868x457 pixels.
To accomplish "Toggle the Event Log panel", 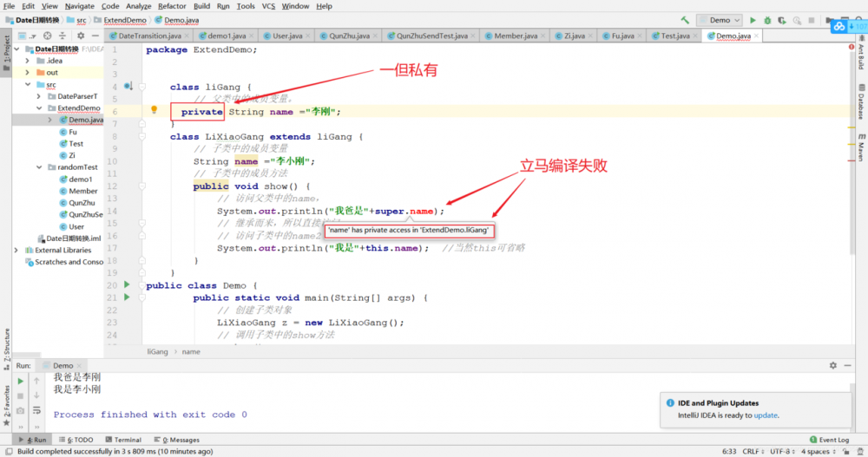I will pos(829,440).
